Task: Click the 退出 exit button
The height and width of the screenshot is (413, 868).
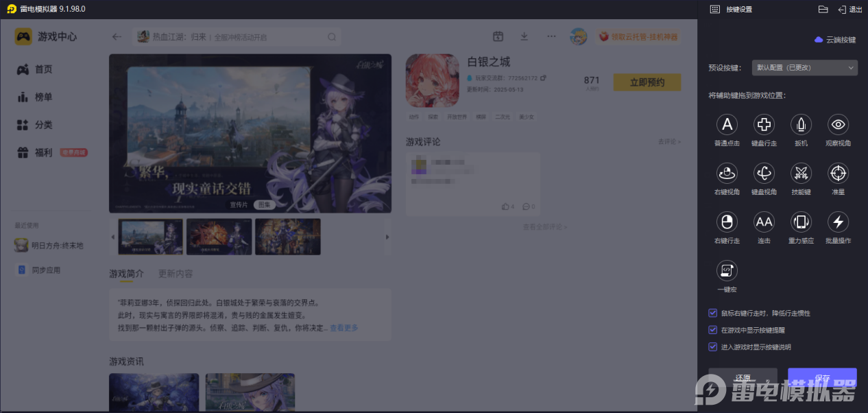Action: tap(850, 9)
